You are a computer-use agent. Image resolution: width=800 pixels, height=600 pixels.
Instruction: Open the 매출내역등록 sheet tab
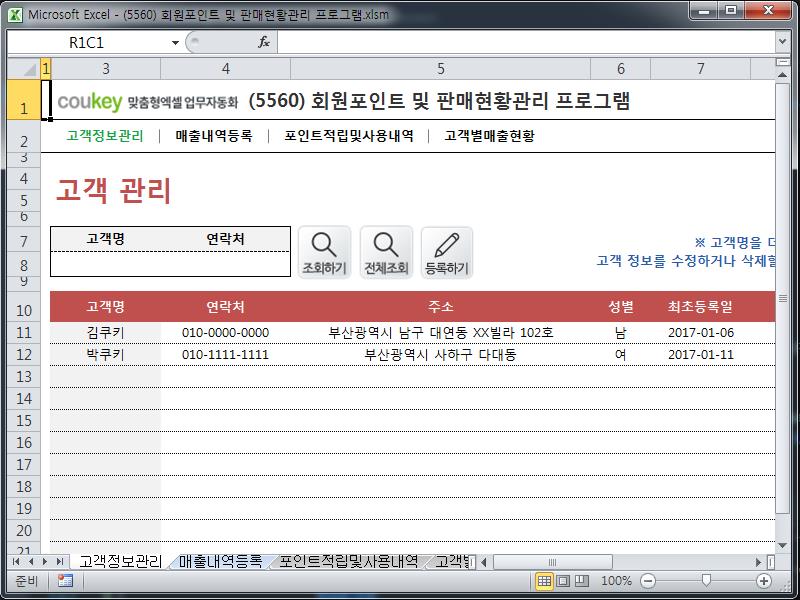(x=220, y=562)
